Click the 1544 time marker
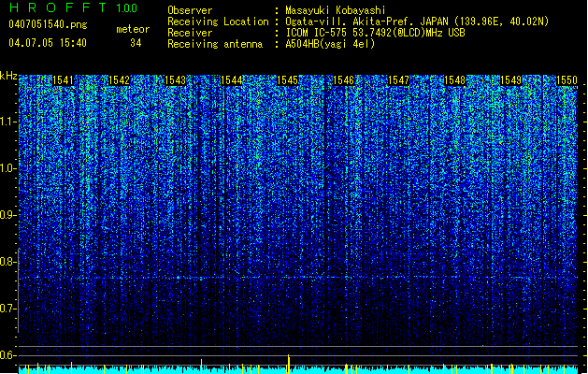588x374 pixels. coord(232,80)
